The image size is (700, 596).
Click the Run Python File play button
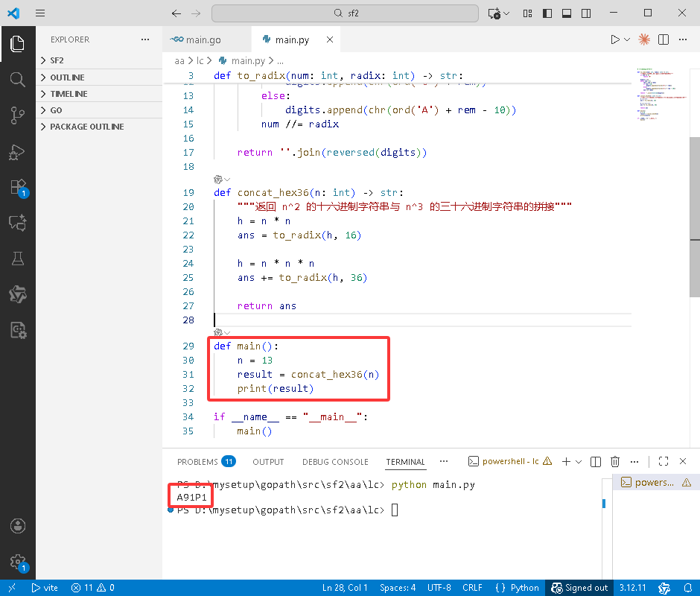[615, 39]
